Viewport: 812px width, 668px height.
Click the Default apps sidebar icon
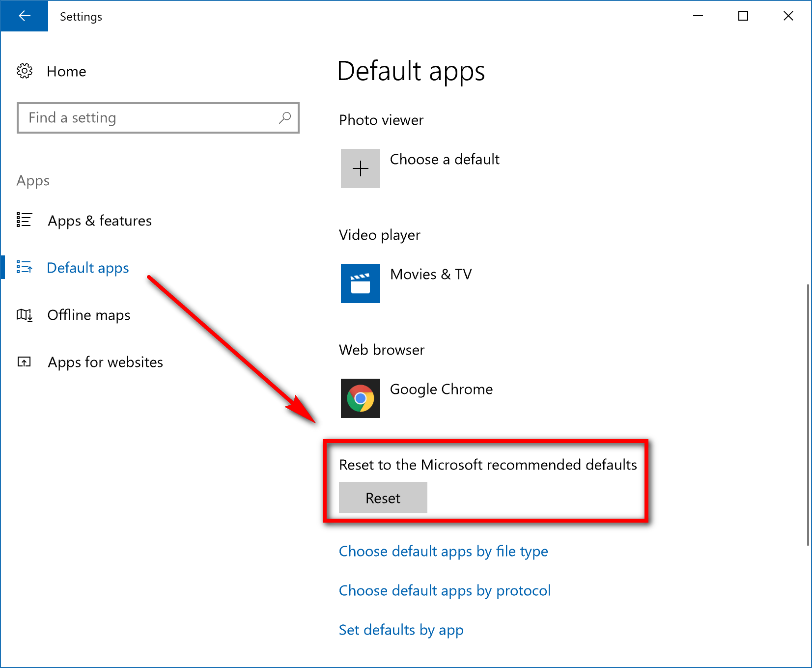coord(24,267)
